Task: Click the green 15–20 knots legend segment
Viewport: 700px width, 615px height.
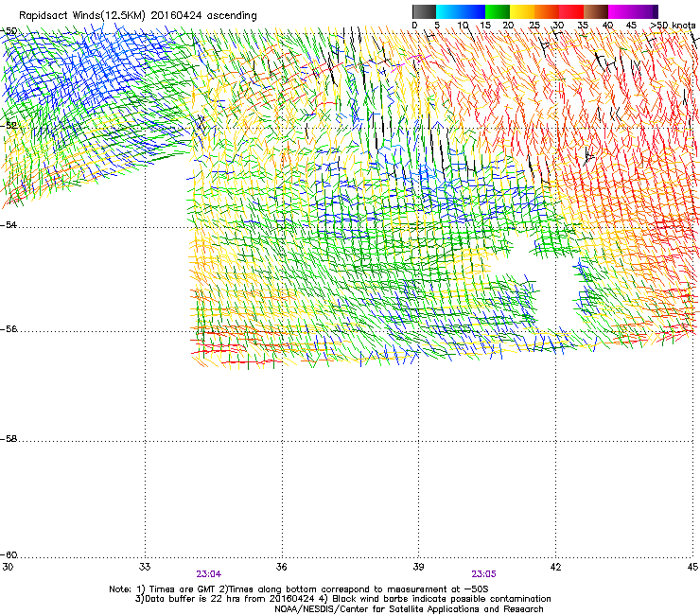Action: [x=498, y=11]
